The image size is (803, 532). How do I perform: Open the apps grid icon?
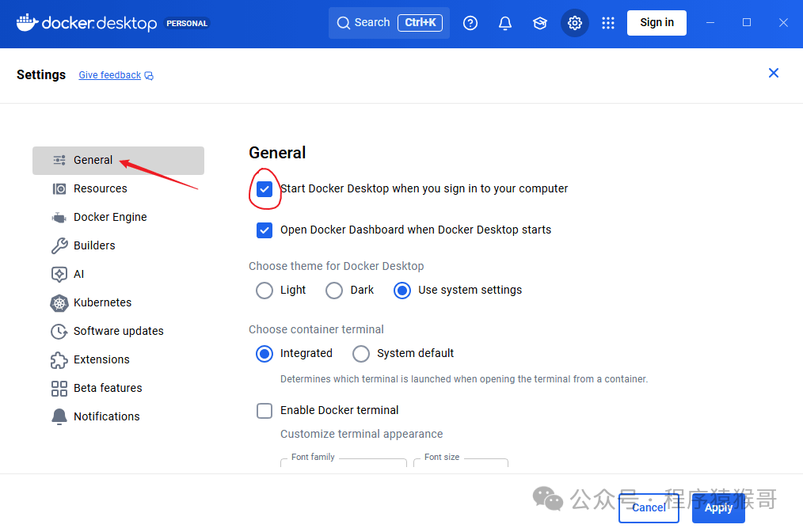(x=608, y=23)
